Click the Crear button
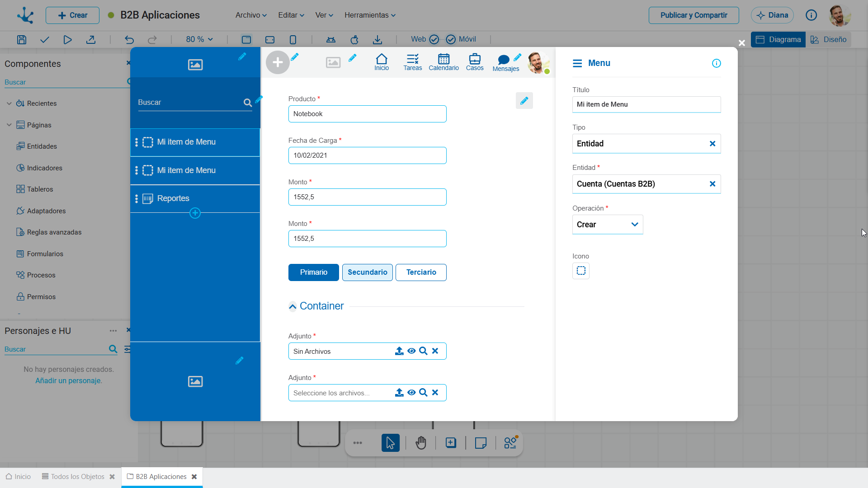Screen dimensions: 868x488 click(x=72, y=15)
